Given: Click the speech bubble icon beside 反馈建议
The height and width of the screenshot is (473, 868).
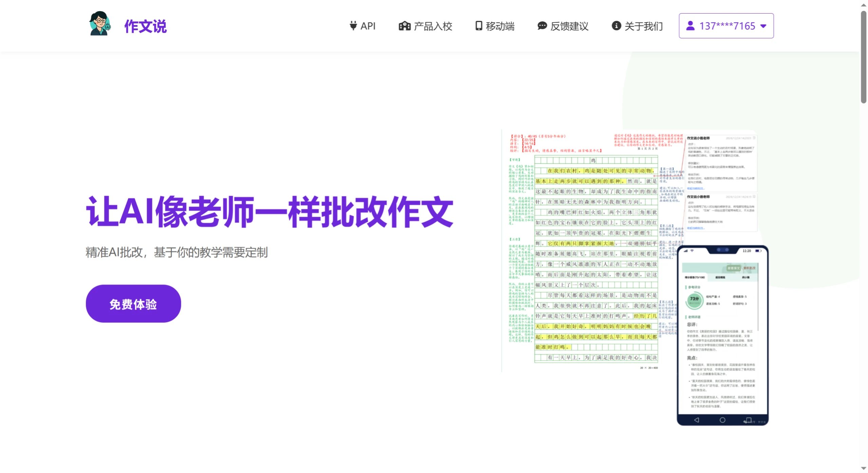Looking at the screenshot, I should click(542, 26).
